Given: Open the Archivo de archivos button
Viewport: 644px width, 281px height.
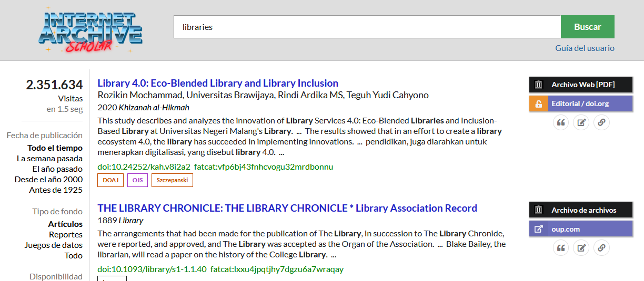Looking at the screenshot, I should pyautogui.click(x=581, y=210).
